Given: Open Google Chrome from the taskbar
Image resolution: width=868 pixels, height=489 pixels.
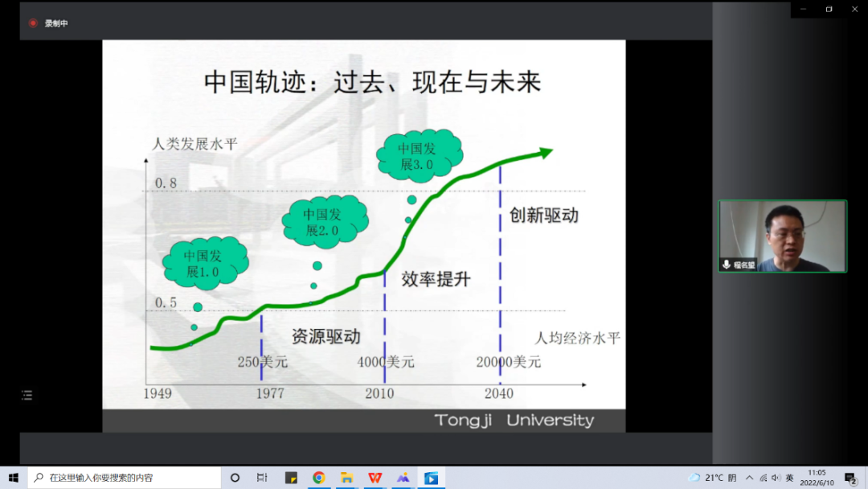Looking at the screenshot, I should tap(318, 478).
